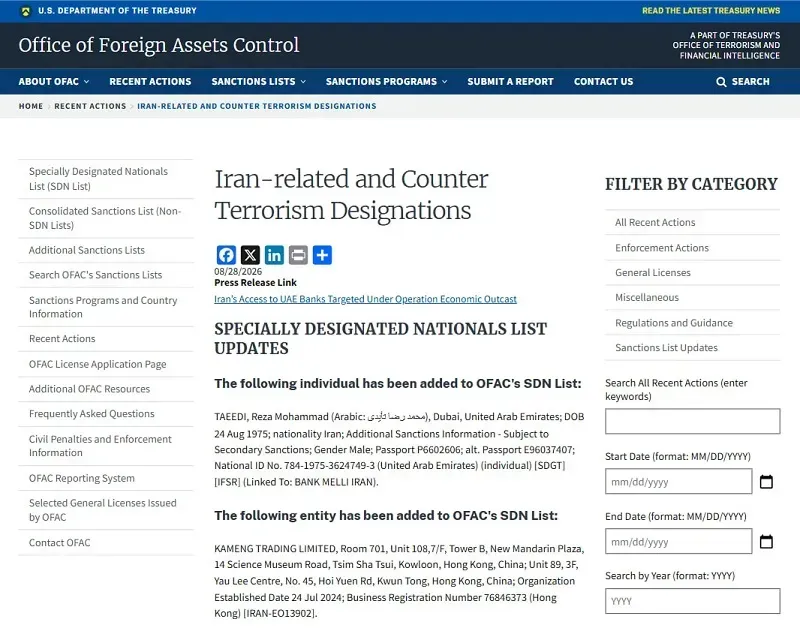Click the Treasury seal icon in top banner
The width and height of the screenshot is (800, 628).
pyautogui.click(x=26, y=11)
